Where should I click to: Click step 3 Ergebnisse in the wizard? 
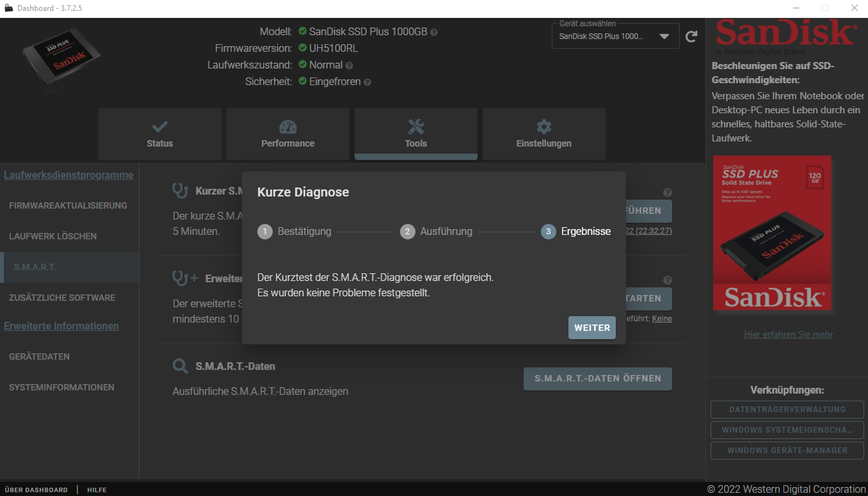click(x=575, y=232)
